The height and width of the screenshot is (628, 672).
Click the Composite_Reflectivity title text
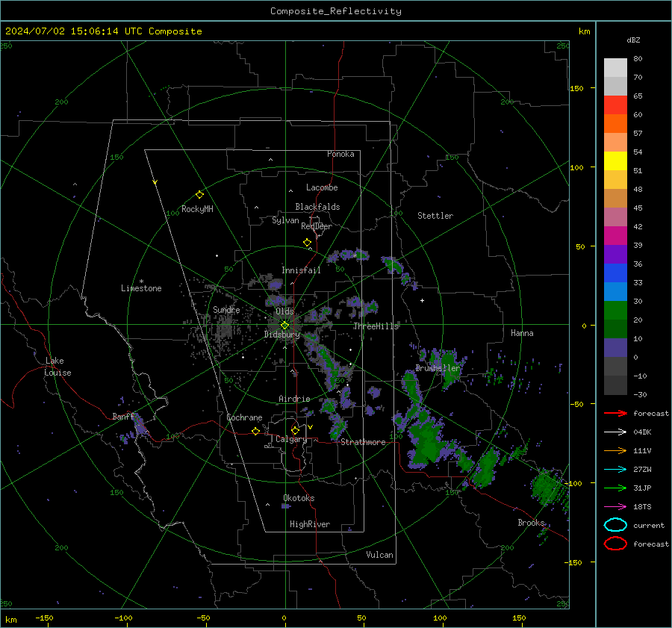pos(336,11)
